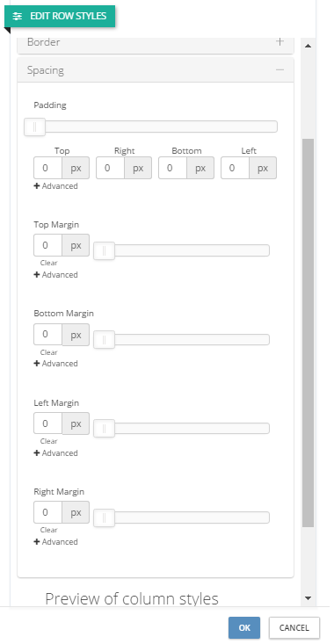This screenshot has width=334, height=644.
Task: Clear the Top Margin value
Action: tap(49, 263)
